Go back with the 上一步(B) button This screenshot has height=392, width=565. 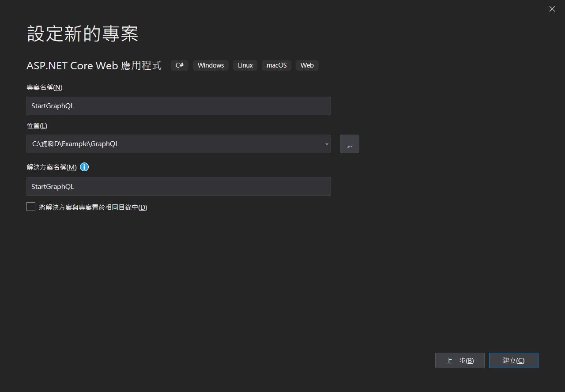(460, 360)
